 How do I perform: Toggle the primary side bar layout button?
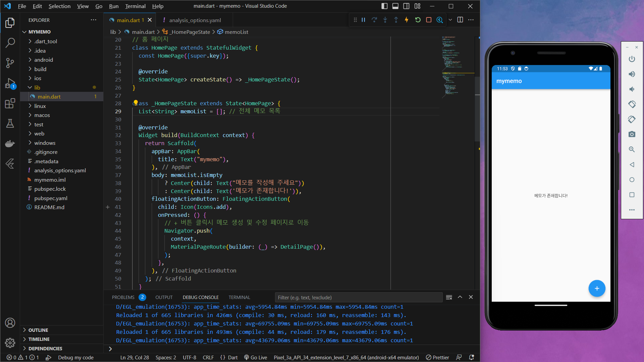click(x=384, y=6)
